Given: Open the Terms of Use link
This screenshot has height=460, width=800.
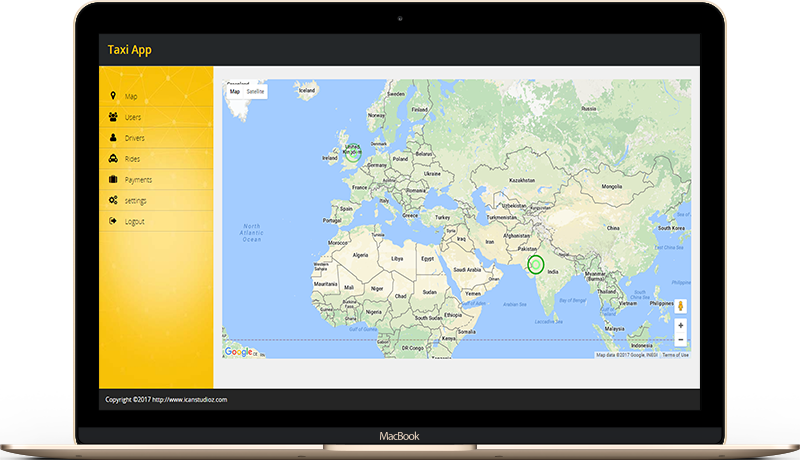Looking at the screenshot, I should [x=676, y=355].
